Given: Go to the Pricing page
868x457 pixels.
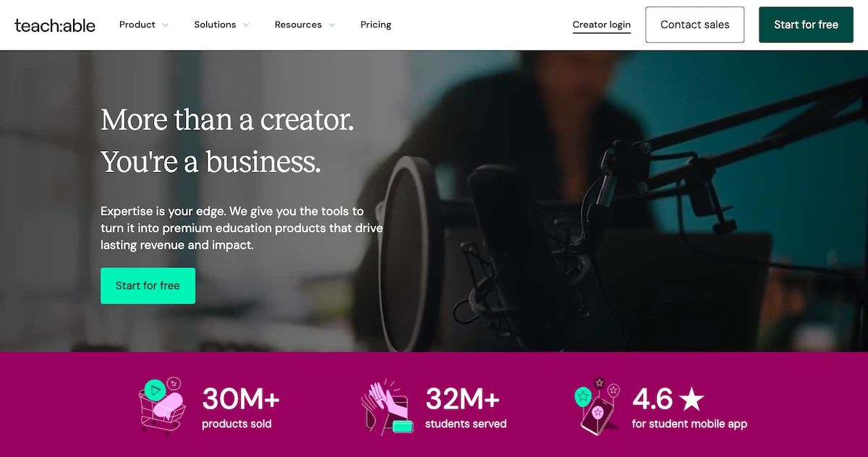Looking at the screenshot, I should pos(376,25).
